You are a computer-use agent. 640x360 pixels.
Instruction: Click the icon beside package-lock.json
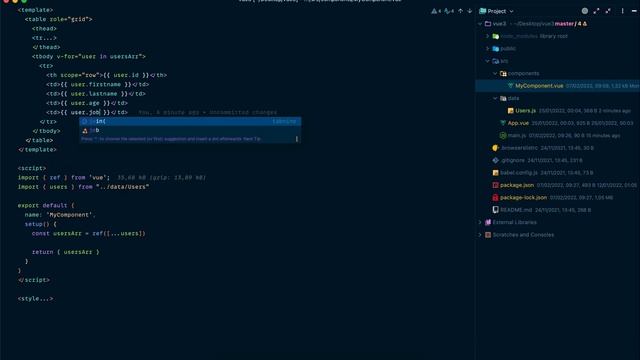pos(496,198)
